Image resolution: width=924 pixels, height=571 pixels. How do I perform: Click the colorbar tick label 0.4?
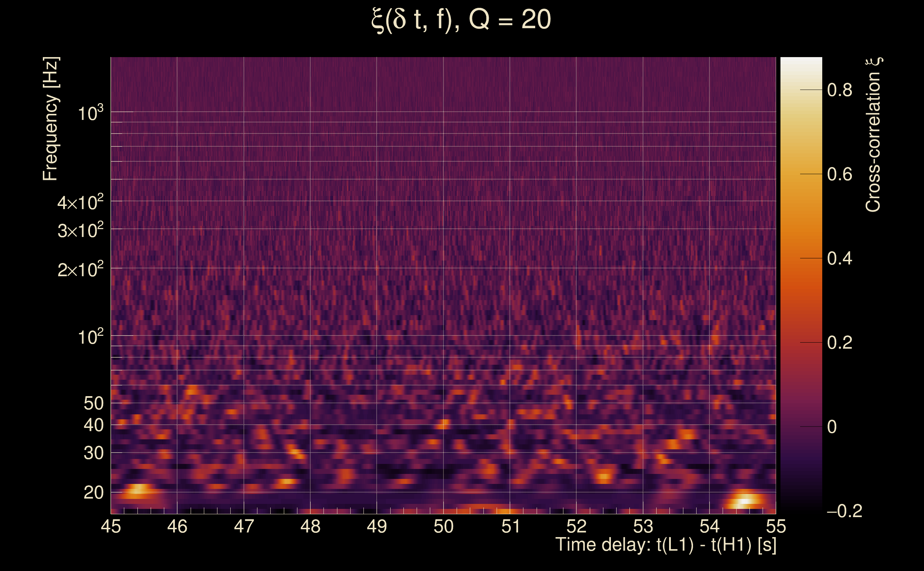pos(839,259)
